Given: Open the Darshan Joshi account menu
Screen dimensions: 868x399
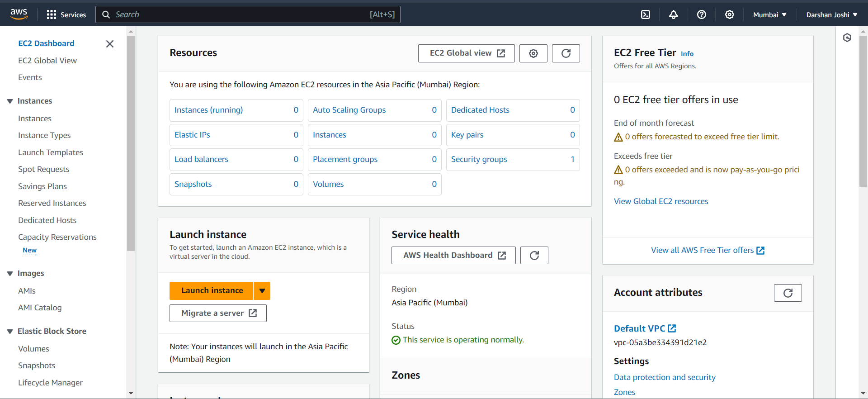Looking at the screenshot, I should (x=832, y=14).
